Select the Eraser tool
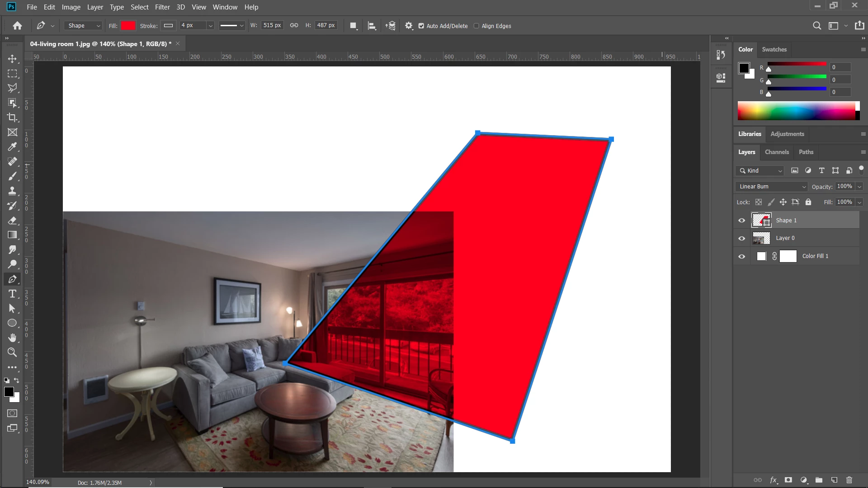The image size is (868, 488). point(12,221)
